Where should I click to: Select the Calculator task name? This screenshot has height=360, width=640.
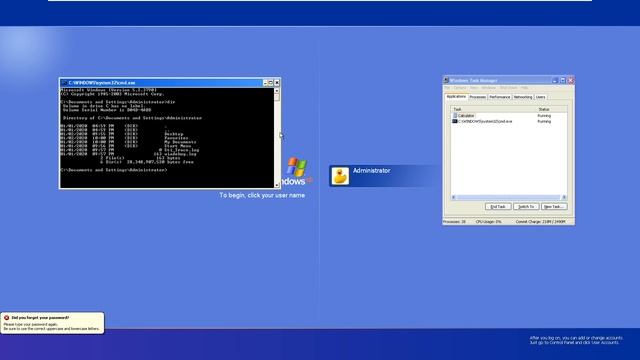[x=466, y=116]
